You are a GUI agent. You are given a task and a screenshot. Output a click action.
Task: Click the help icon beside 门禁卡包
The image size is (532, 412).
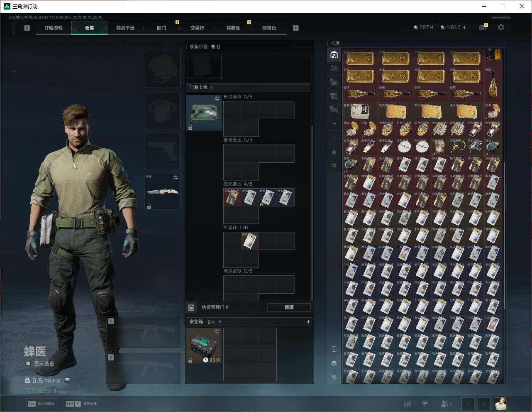point(212,88)
